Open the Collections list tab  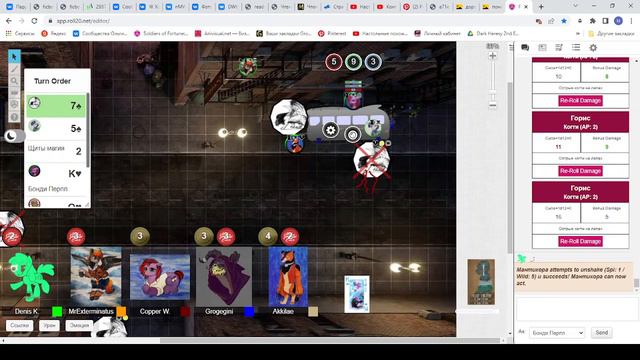576,48
